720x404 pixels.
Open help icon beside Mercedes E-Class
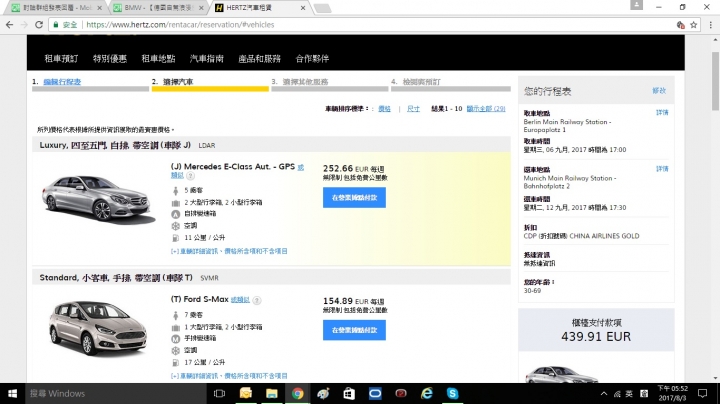coord(191,176)
